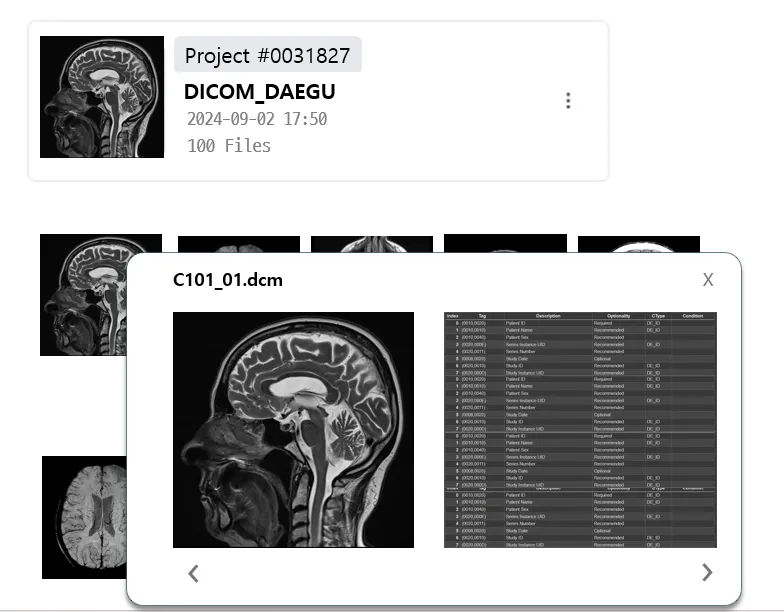Click the CType header atop the metadata table
This screenshot has width=784, height=612.
(x=658, y=316)
